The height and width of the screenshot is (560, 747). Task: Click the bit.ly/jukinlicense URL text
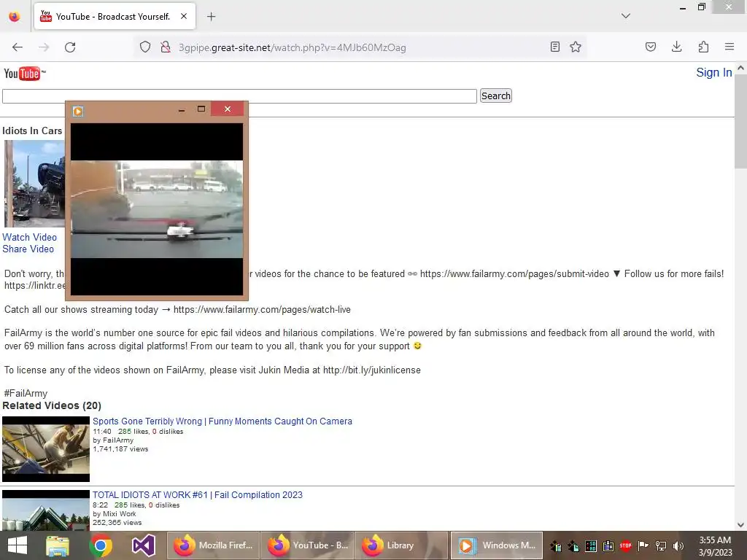(x=371, y=370)
